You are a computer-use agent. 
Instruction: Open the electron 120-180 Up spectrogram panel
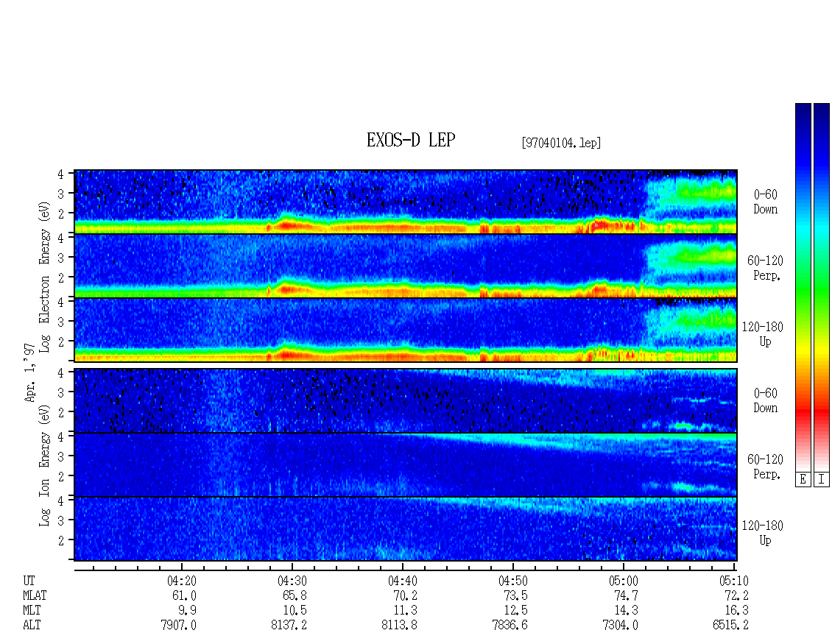coord(406,330)
